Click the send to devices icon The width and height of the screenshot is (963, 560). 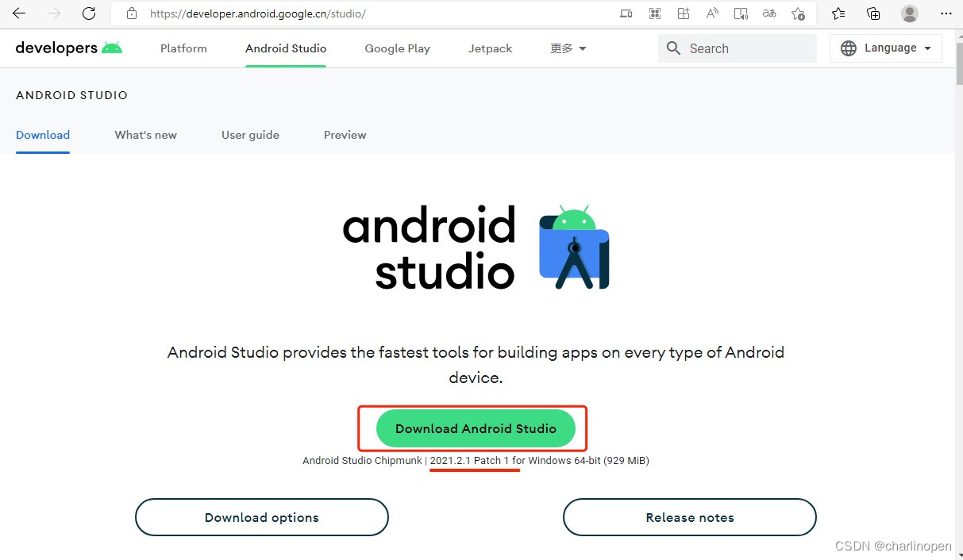[626, 13]
